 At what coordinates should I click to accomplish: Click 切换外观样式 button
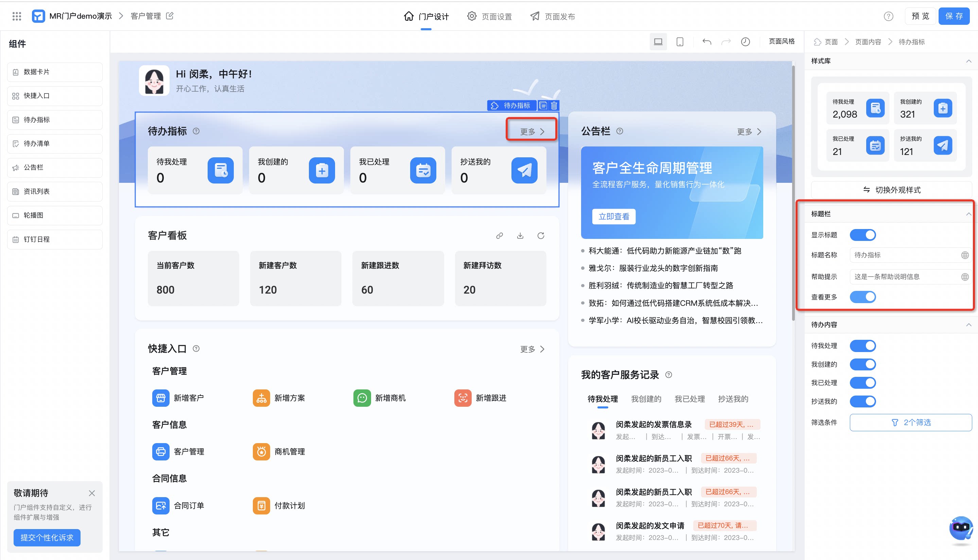[891, 190]
